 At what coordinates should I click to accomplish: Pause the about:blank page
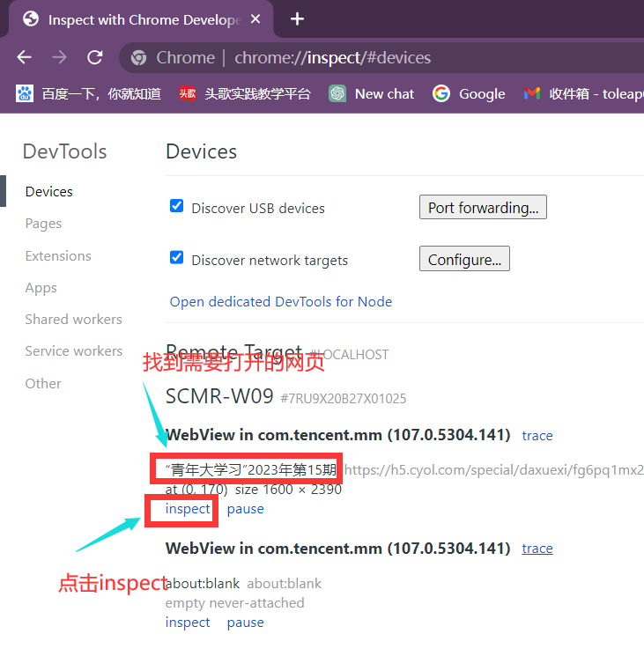click(245, 623)
